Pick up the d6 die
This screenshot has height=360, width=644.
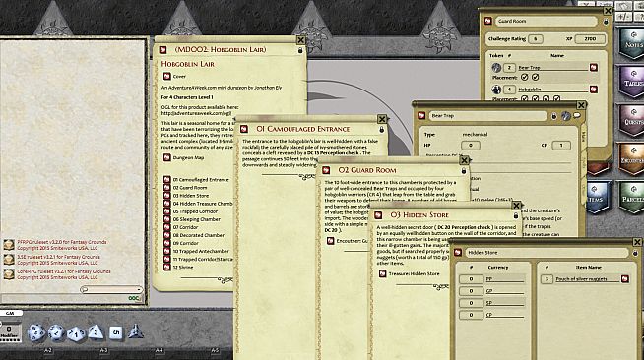pos(116,332)
